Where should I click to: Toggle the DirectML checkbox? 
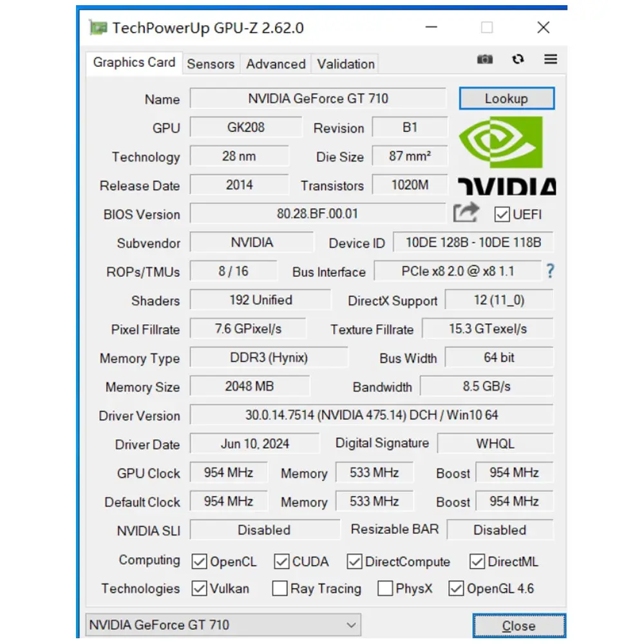pos(477,562)
